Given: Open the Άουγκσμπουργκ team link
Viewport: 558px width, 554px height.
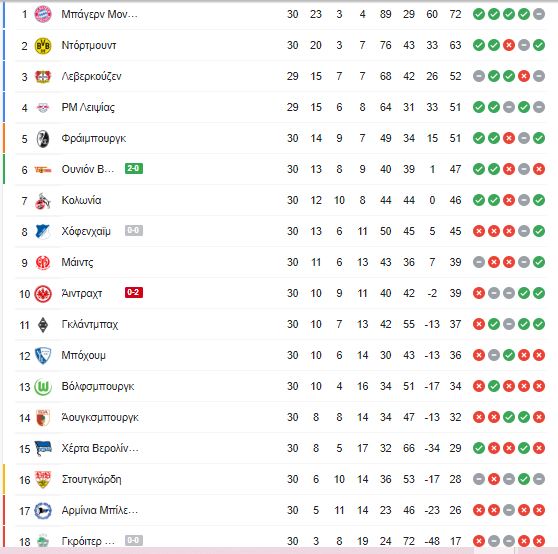Looking at the screenshot, I should coord(100,417).
